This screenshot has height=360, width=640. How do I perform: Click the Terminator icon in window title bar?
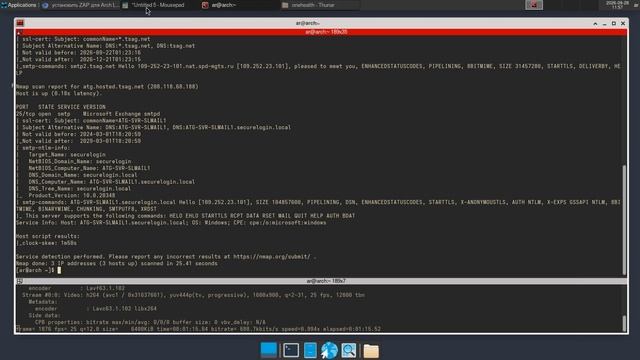click(x=20, y=23)
